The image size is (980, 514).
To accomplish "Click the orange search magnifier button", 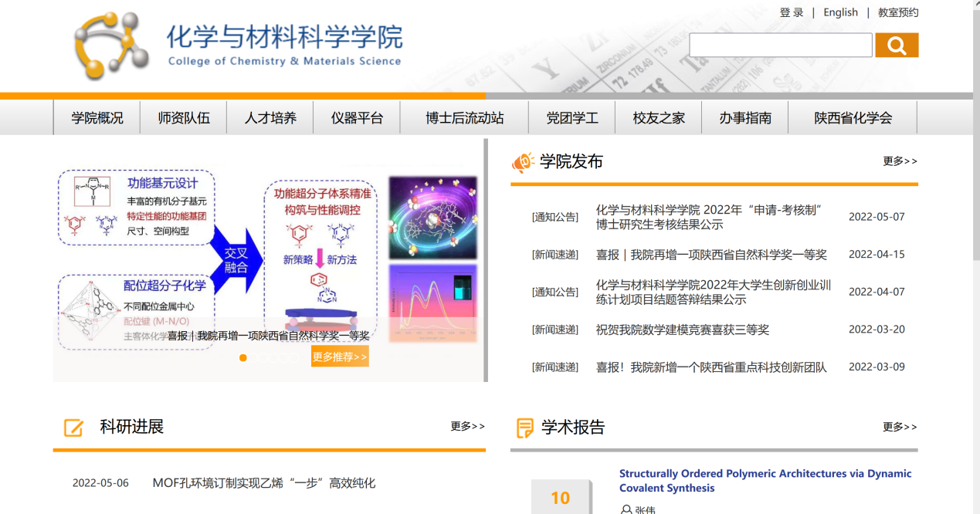I will click(x=896, y=46).
